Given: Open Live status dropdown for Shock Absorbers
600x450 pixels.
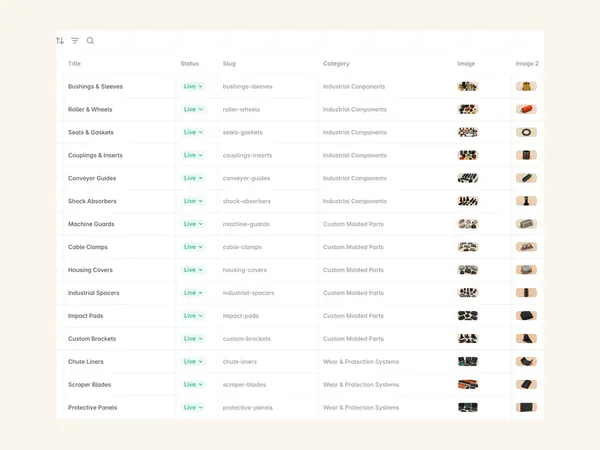Looking at the screenshot, I should point(193,201).
